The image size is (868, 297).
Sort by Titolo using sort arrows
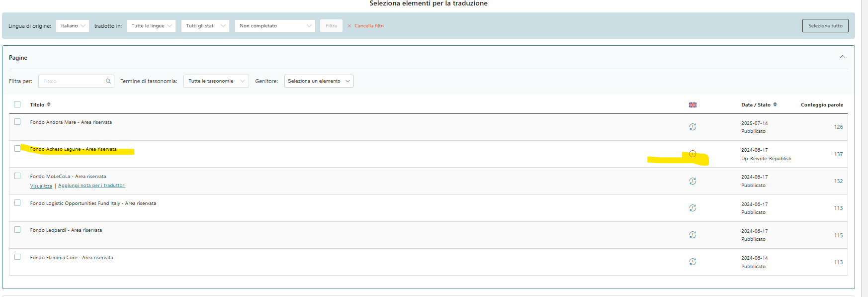(x=49, y=104)
